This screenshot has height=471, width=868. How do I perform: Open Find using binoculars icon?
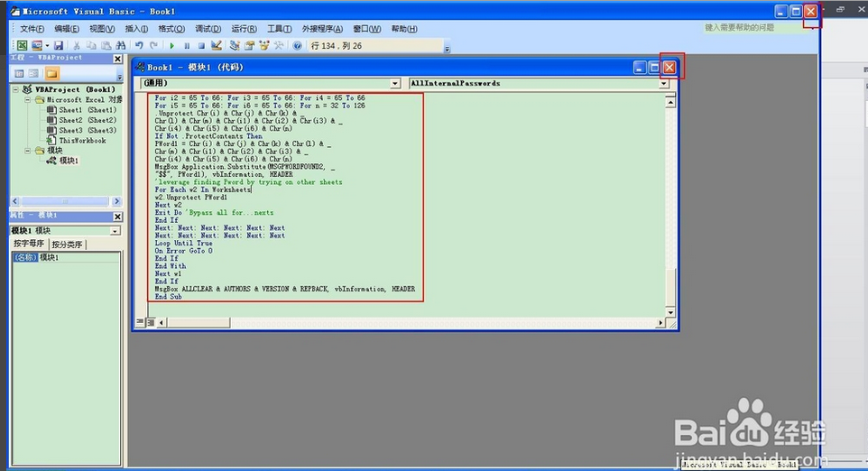[x=120, y=45]
